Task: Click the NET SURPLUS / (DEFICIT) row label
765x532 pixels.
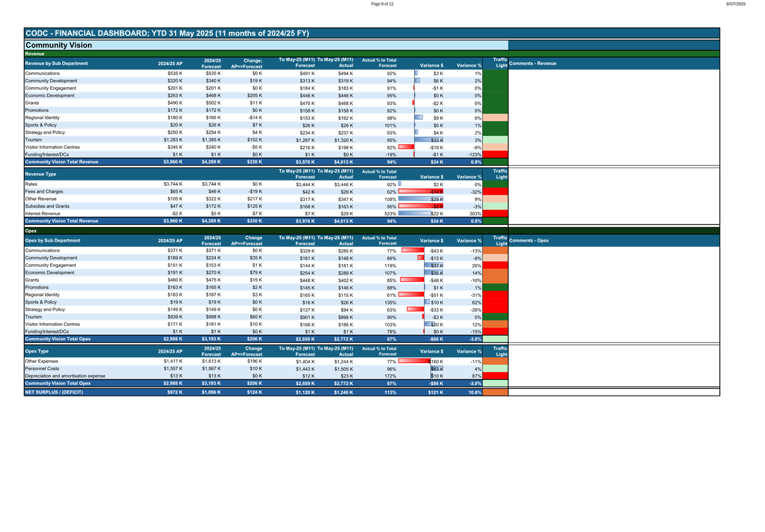Action: 54,392
